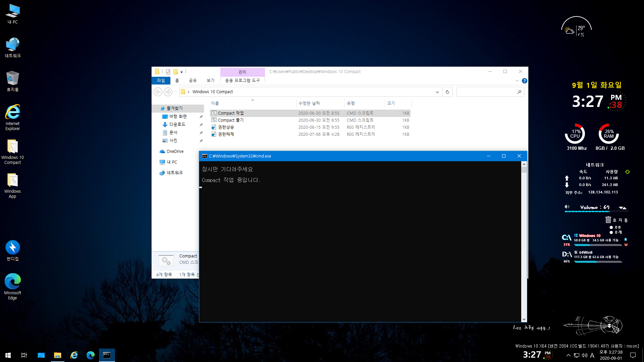The height and width of the screenshot is (362, 644).
Task: Open the 응용 프로그램 도구 tab
Action: click(x=243, y=80)
